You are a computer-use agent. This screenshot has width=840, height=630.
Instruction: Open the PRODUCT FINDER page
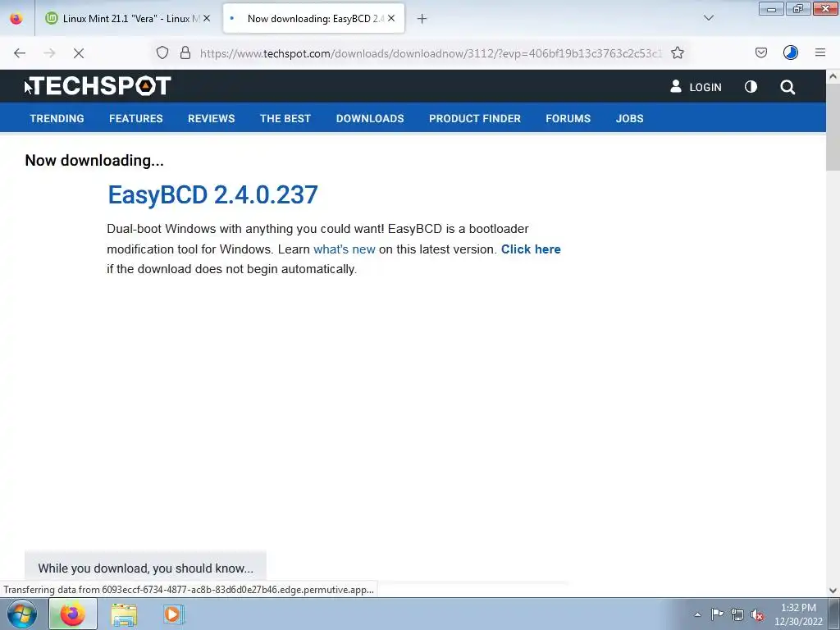(475, 118)
